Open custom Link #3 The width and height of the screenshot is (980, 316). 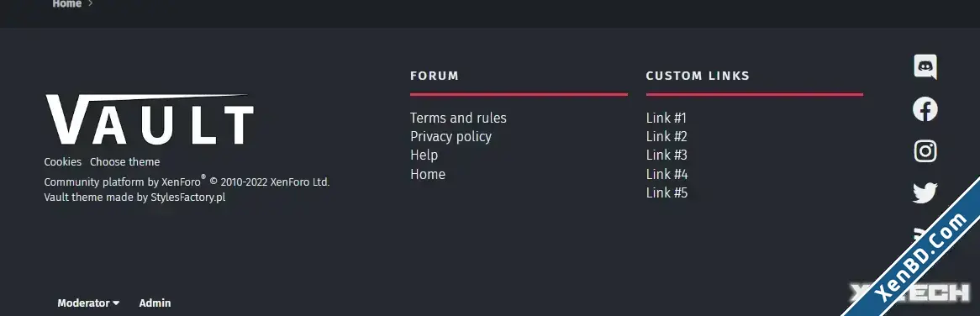coord(667,155)
